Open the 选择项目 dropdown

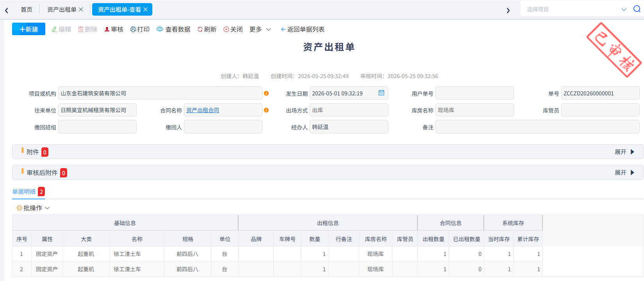point(576,9)
